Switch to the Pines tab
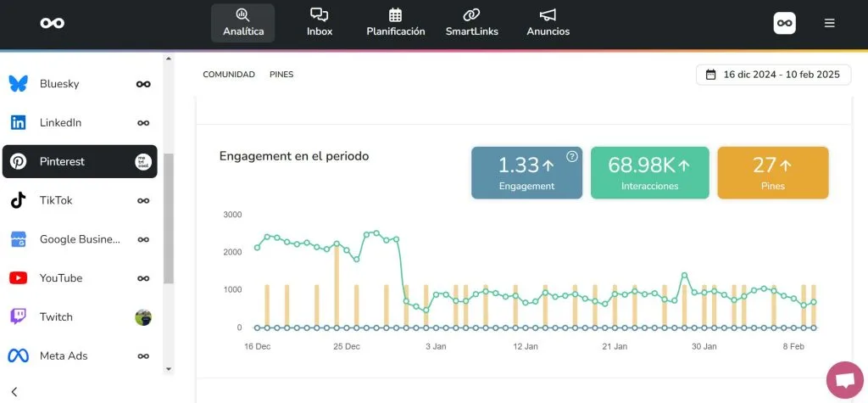The height and width of the screenshot is (403, 868). tap(281, 75)
